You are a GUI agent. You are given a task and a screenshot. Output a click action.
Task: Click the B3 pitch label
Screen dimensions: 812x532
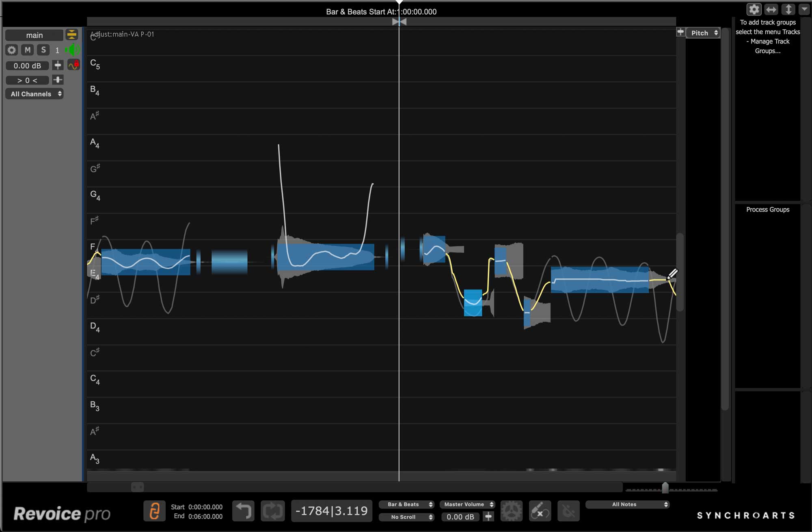[95, 406]
